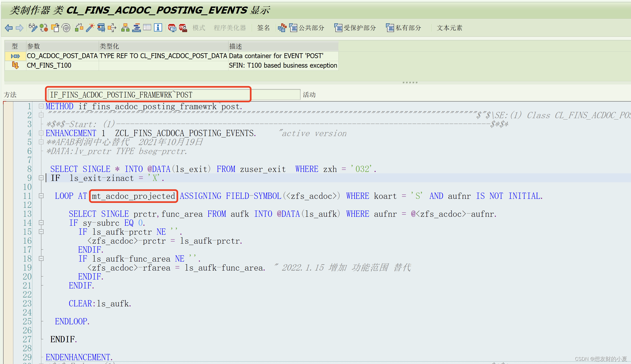This screenshot has width=631, height=364.
Task: Open the Where-Used list icon
Action: tap(112, 28)
